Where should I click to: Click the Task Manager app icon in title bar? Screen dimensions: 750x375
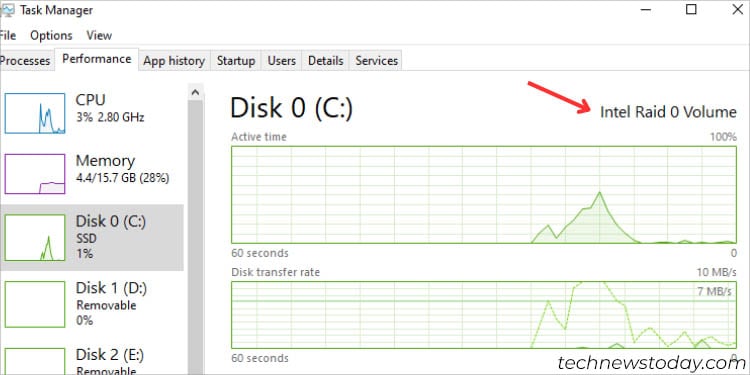pos(7,10)
